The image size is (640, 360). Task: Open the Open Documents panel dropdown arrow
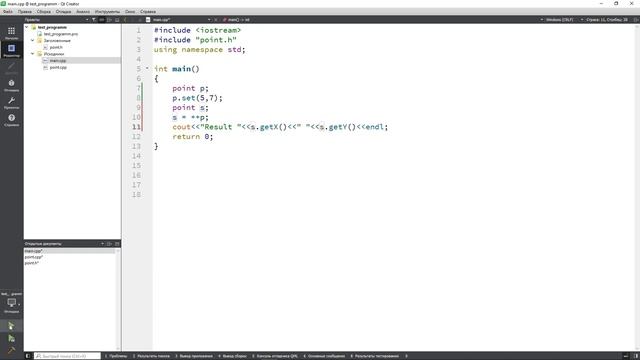click(x=102, y=244)
